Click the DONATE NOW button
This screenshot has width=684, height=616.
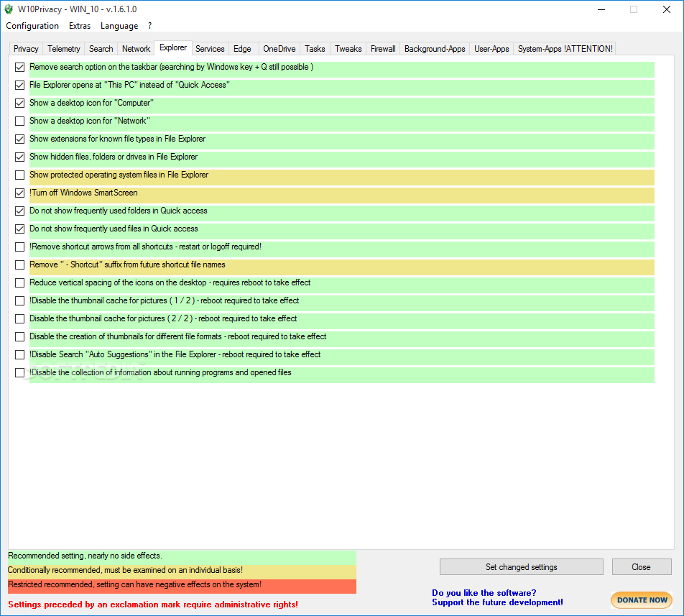click(642, 600)
